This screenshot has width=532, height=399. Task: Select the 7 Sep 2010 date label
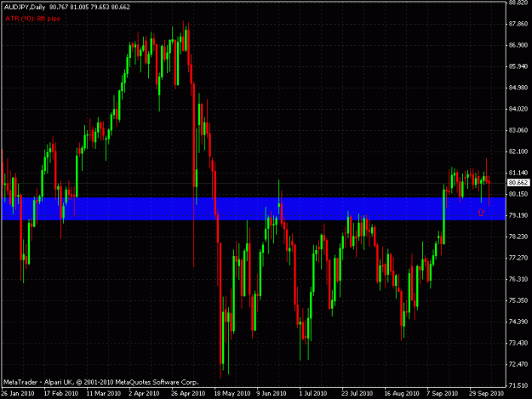443,394
